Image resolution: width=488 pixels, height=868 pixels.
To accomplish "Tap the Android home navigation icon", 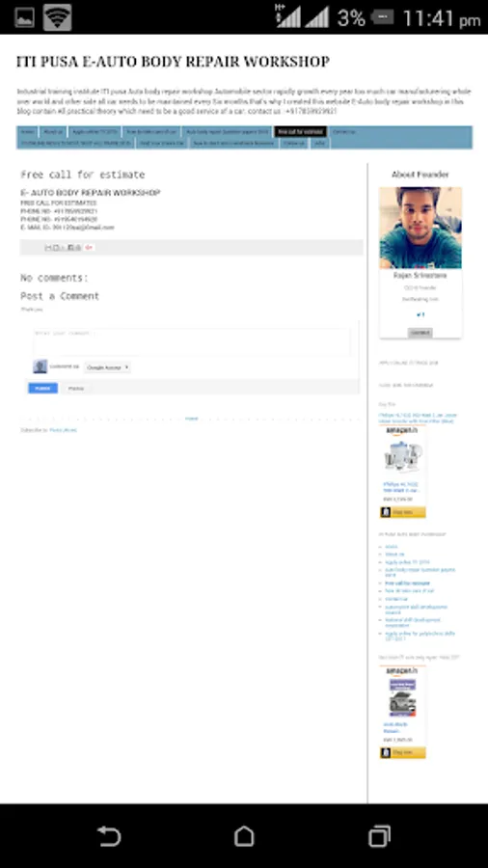I will [244, 836].
